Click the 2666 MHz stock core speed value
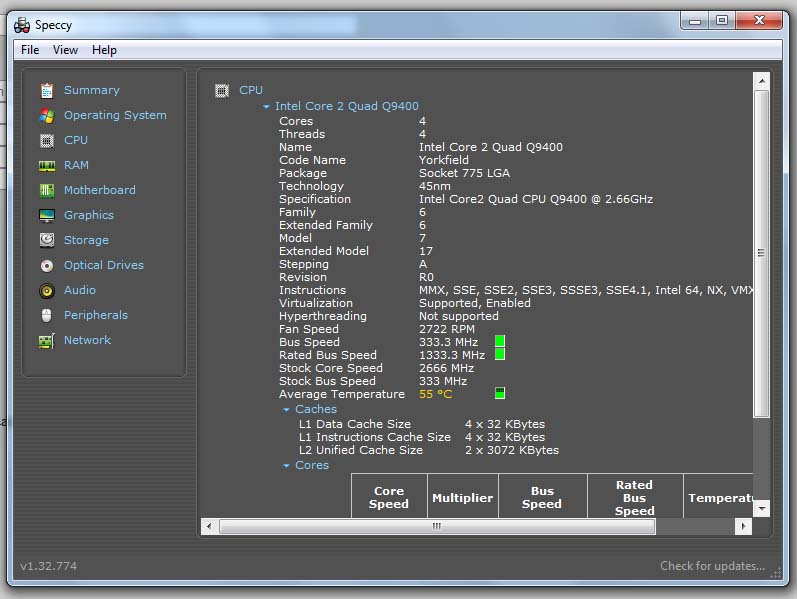 pos(446,368)
